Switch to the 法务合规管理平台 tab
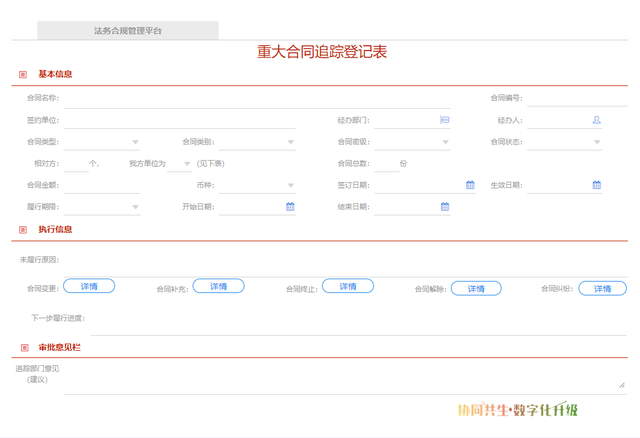 [128, 31]
